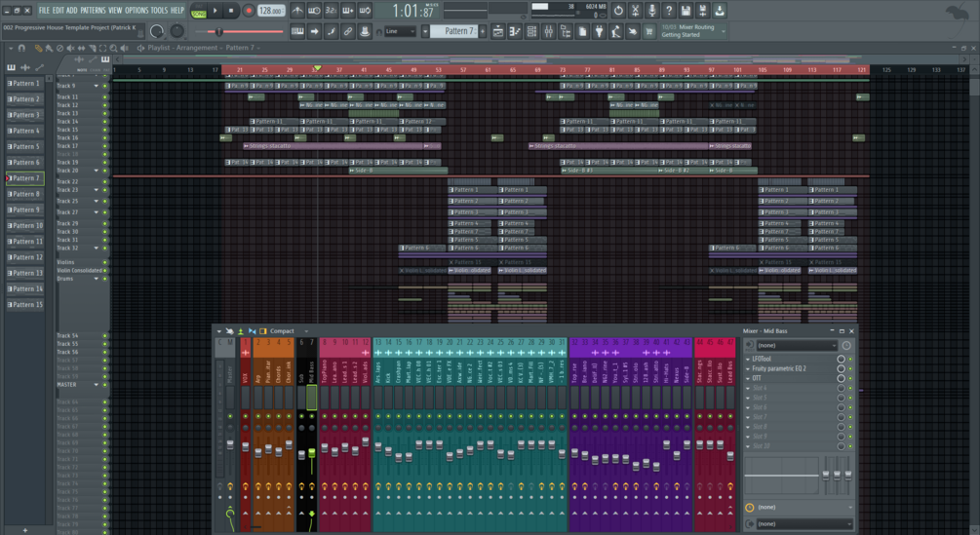Arm the red record button
This screenshot has width=980, height=535.
[x=248, y=11]
